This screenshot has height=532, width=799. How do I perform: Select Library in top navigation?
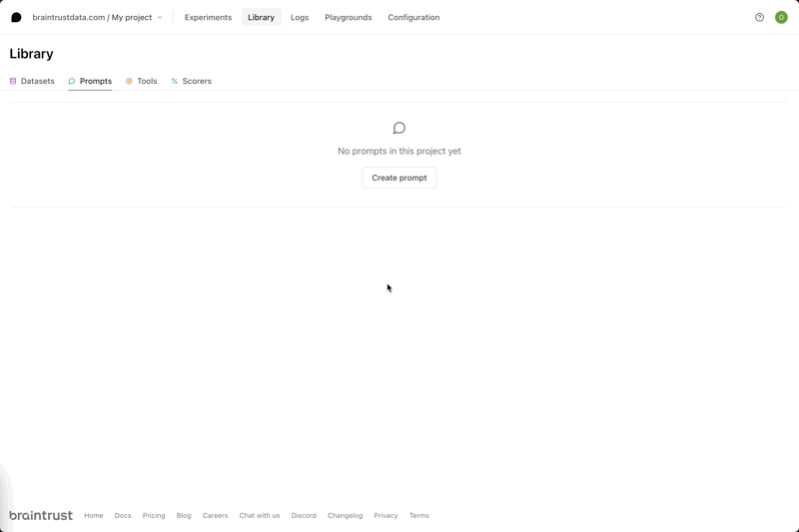[x=261, y=17]
